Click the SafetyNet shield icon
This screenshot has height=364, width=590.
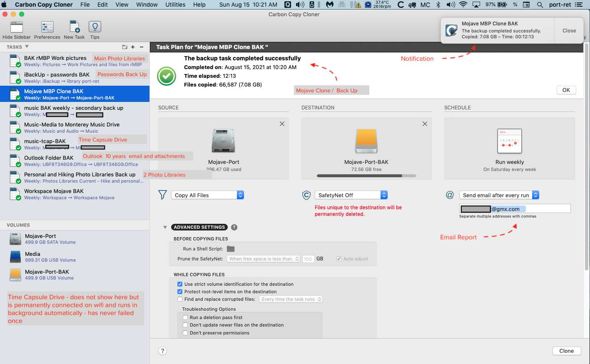tap(306, 195)
